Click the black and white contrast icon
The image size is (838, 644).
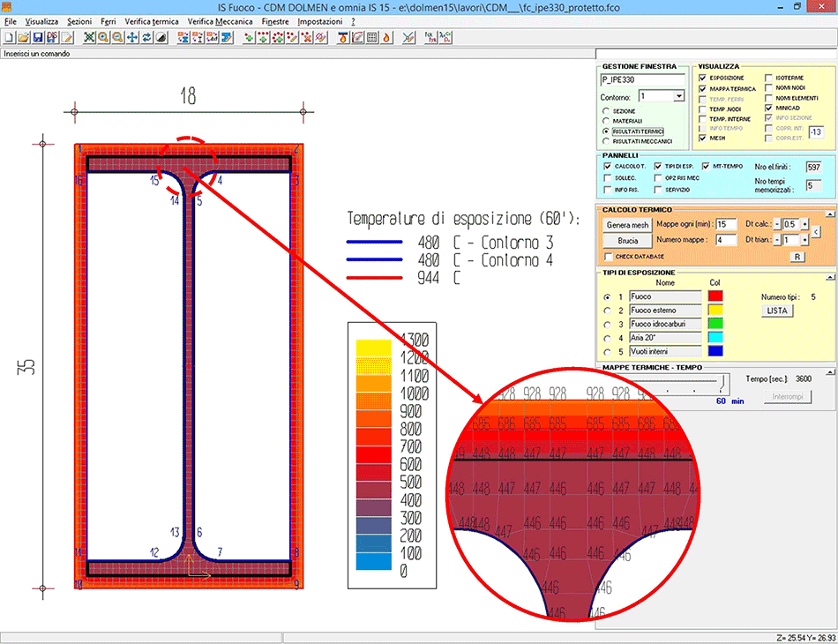pyautogui.click(x=161, y=37)
